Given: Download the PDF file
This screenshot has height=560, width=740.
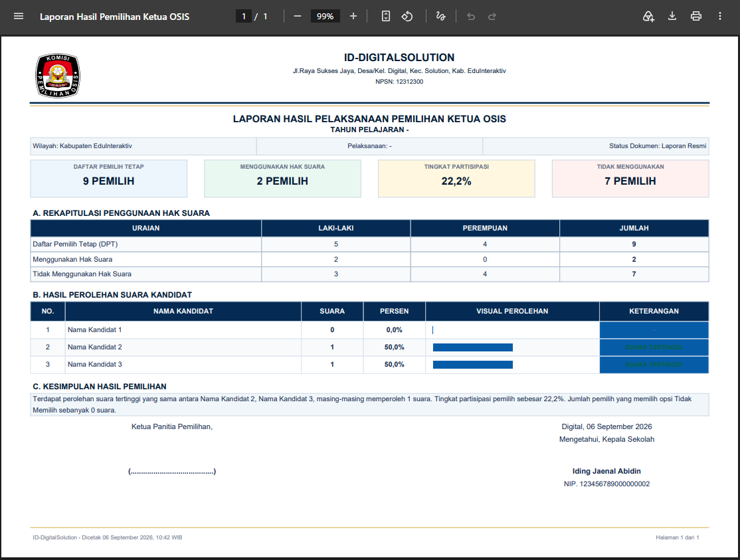Looking at the screenshot, I should 672,17.
